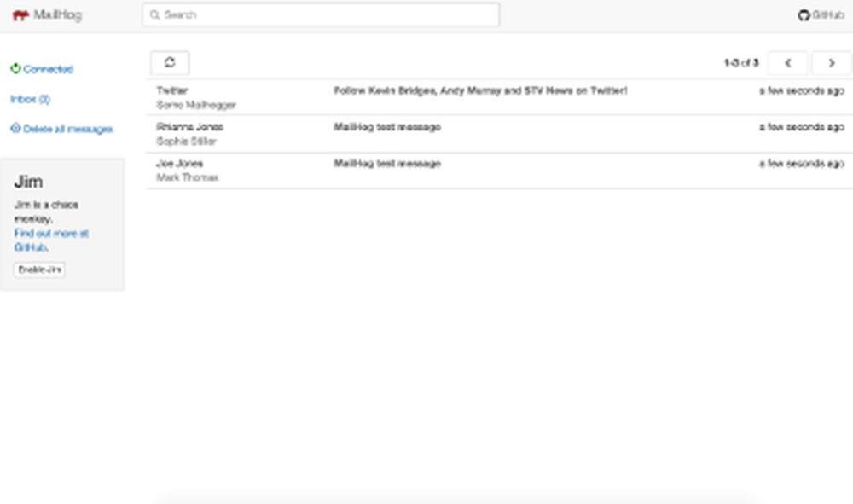Focus the Search input field

tap(321, 14)
